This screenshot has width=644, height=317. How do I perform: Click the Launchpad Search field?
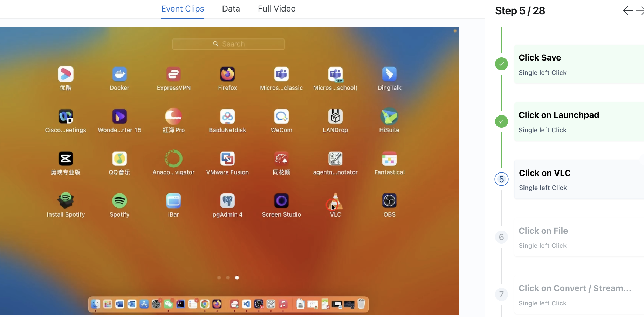pos(228,44)
